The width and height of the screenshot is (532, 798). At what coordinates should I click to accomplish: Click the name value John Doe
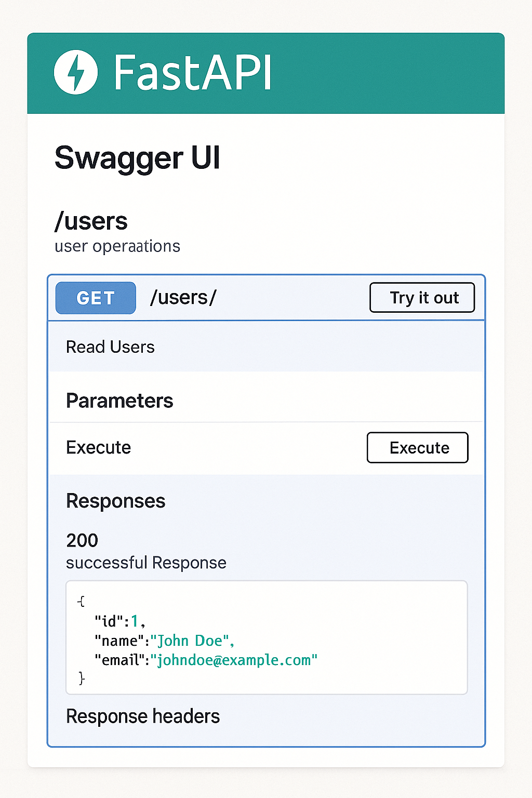[x=192, y=641]
